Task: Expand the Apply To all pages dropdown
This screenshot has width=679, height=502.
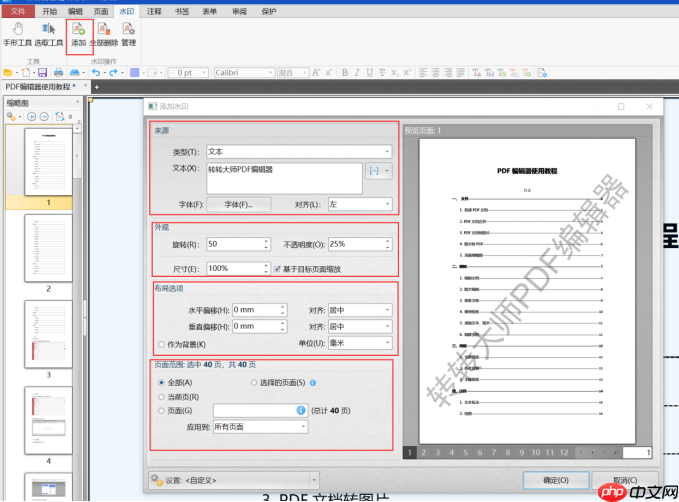Action: pyautogui.click(x=260, y=427)
